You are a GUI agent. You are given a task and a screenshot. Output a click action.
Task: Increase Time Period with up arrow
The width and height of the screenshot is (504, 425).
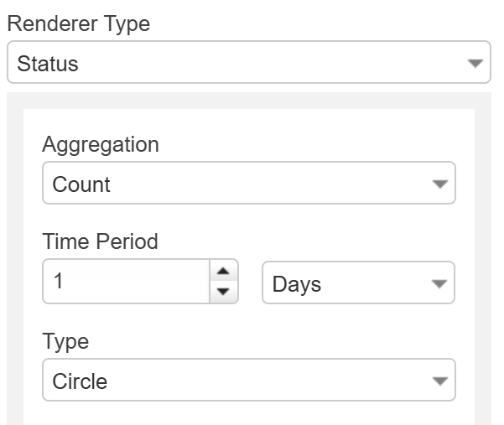222,272
